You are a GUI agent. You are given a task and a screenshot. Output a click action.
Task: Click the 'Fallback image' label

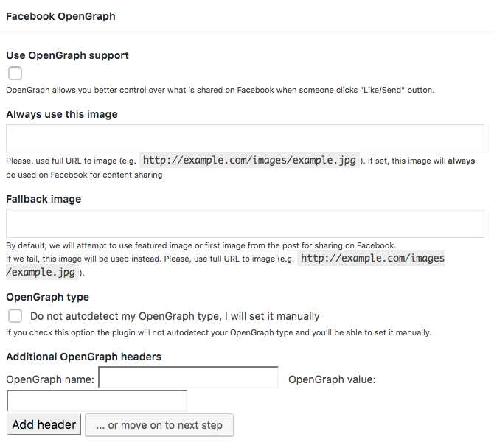pos(44,199)
